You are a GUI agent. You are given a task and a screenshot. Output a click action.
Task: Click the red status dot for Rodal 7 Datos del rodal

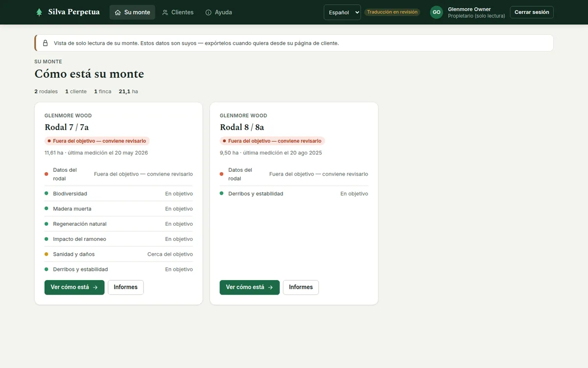click(x=46, y=174)
